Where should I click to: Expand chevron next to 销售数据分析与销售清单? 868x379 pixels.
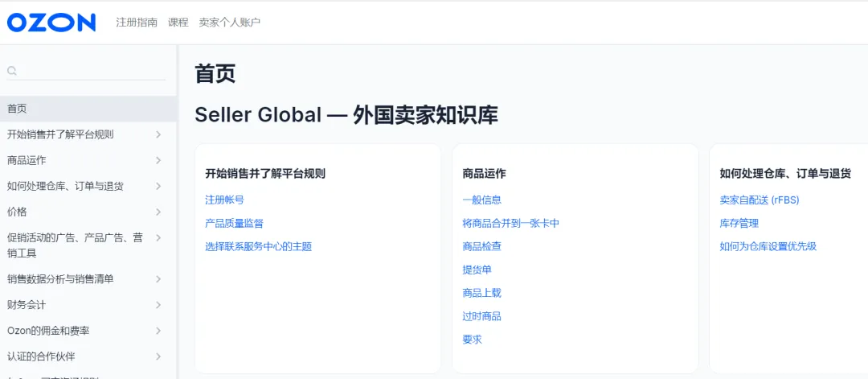[158, 279]
